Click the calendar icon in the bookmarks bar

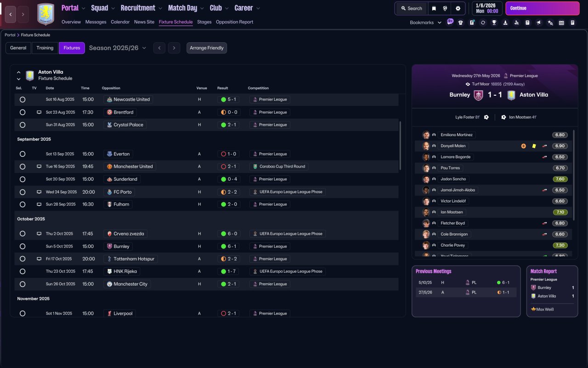[x=561, y=23]
